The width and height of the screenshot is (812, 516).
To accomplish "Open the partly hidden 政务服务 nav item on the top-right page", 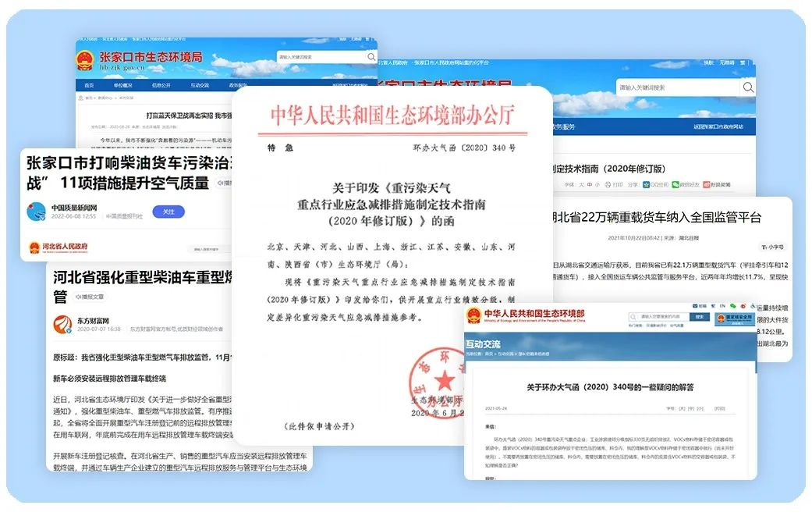I will pos(564,127).
